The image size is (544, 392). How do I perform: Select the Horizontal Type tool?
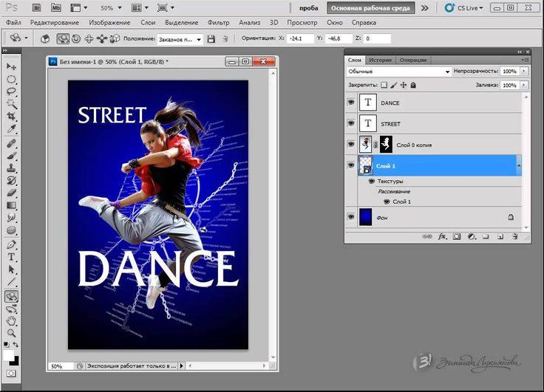click(x=12, y=257)
